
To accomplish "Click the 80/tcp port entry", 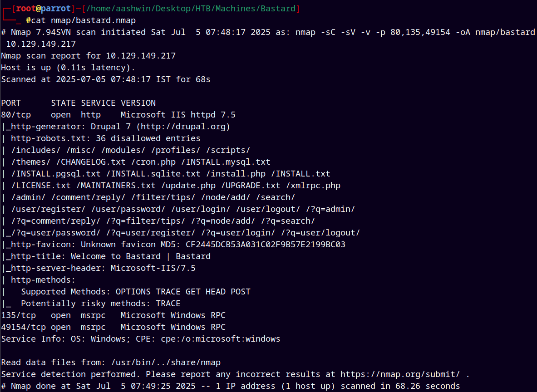I will [x=16, y=115].
